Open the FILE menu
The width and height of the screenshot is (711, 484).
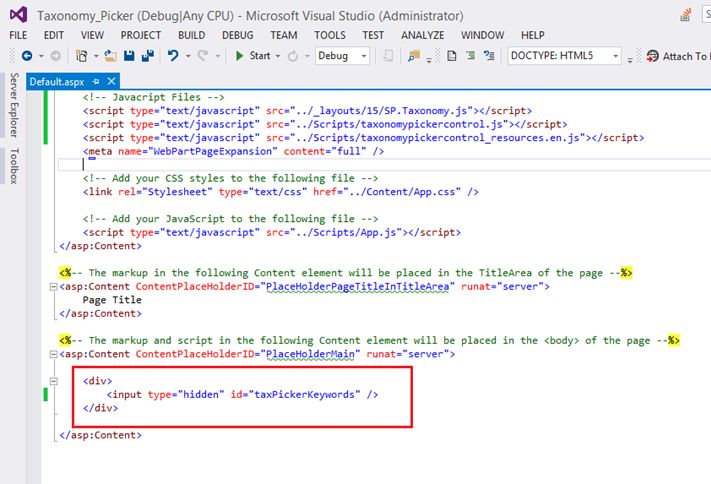18,35
